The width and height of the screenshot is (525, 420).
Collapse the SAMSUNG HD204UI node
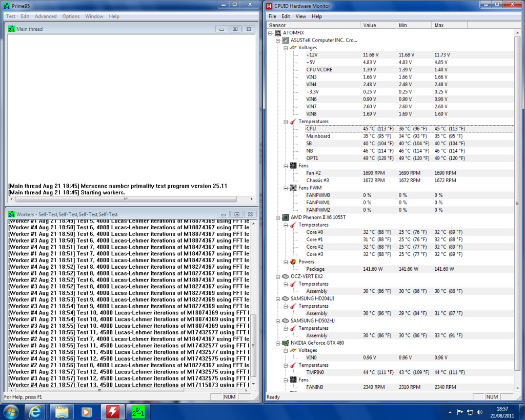click(278, 299)
